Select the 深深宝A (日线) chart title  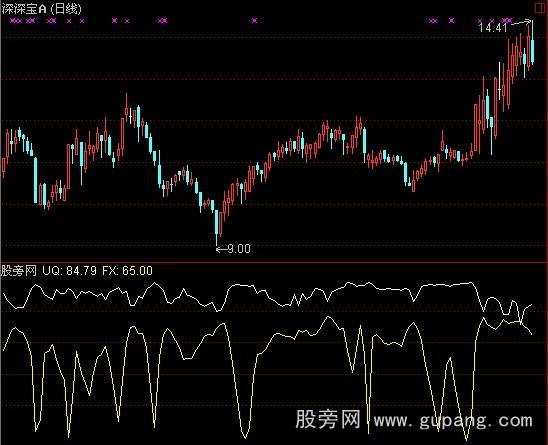[42, 8]
